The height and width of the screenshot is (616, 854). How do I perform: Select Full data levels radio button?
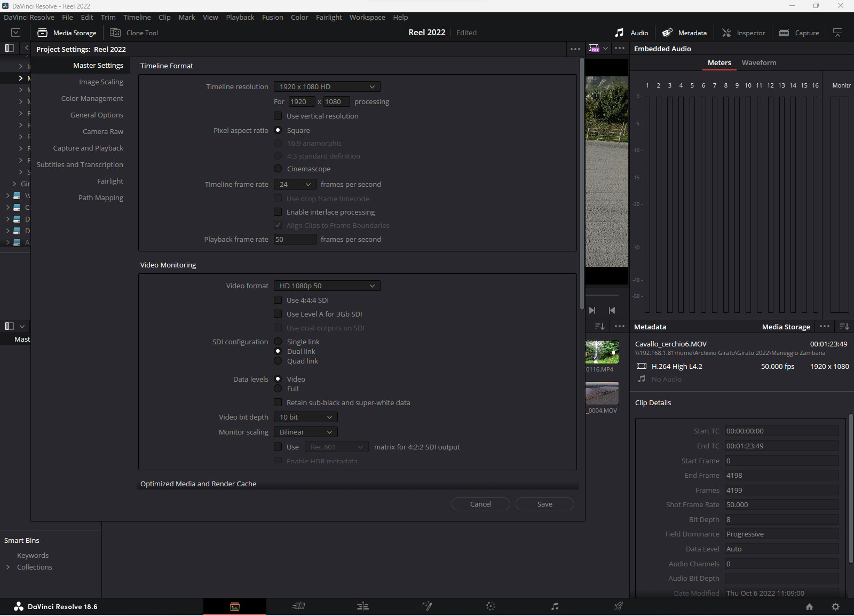pos(278,389)
